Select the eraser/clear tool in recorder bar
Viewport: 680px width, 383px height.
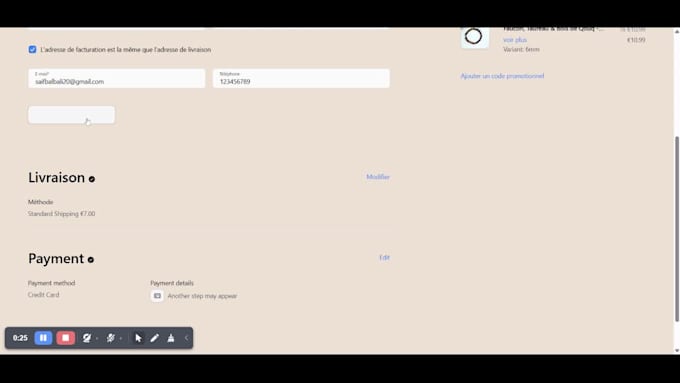(171, 338)
